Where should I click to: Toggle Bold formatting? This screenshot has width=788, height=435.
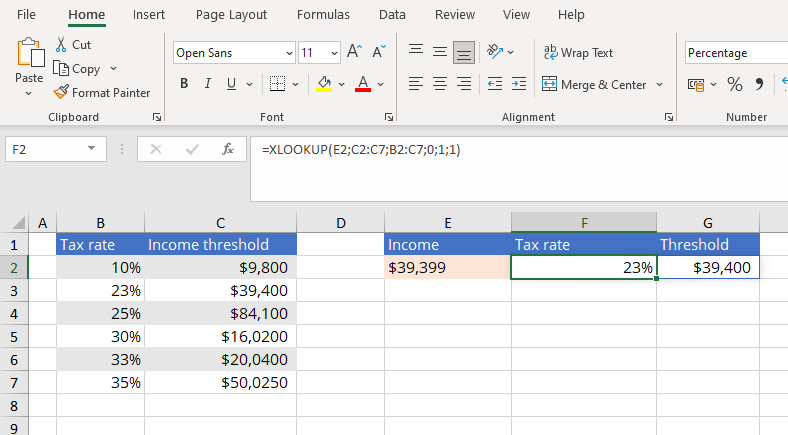184,84
